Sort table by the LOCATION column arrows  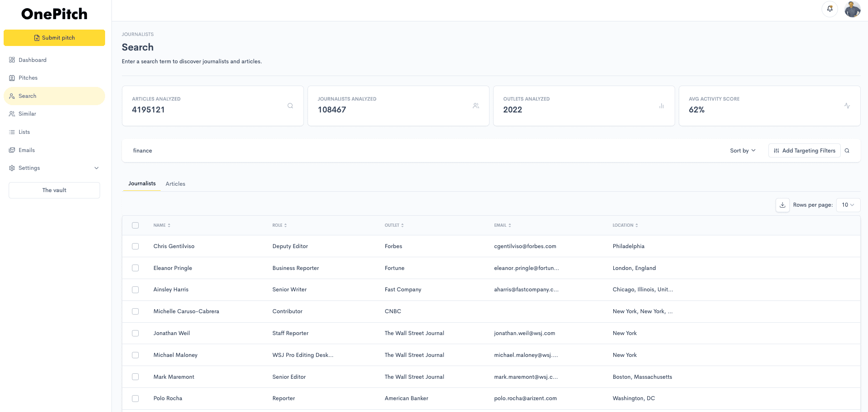(x=637, y=225)
